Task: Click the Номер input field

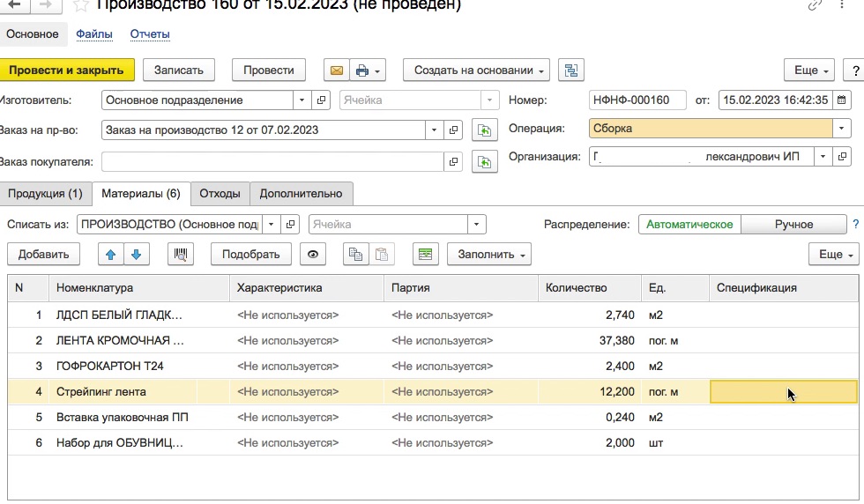Action: [x=637, y=100]
